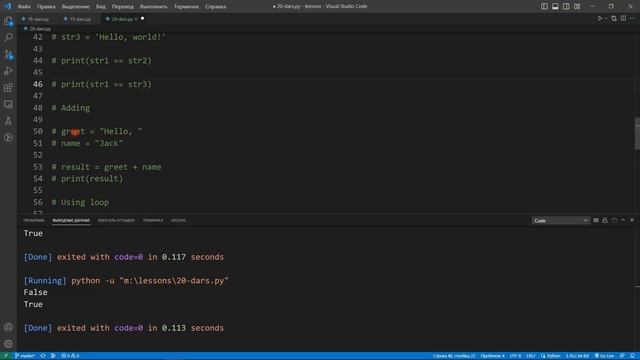Switch to the 19-dars.py editor tab
Image resolution: width=640 pixels, height=360 pixels.
[x=80, y=19]
